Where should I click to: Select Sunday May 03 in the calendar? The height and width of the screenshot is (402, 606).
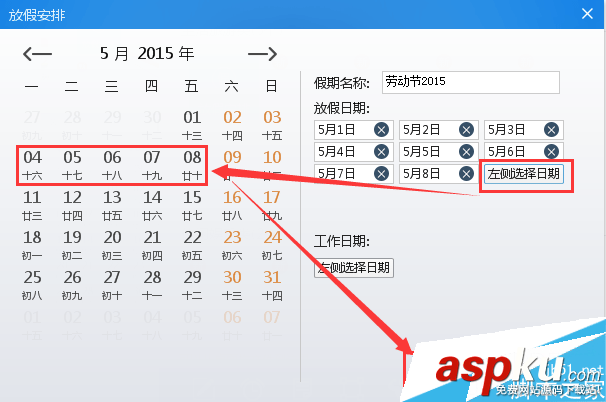[x=272, y=125]
